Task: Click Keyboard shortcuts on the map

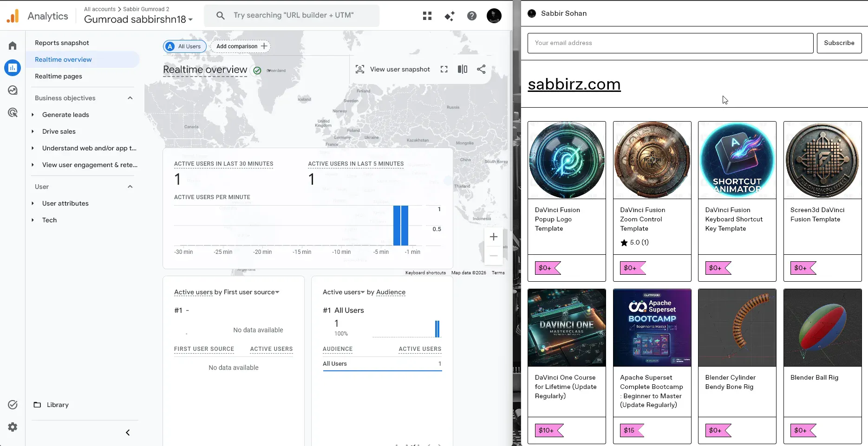Action: [425, 273]
